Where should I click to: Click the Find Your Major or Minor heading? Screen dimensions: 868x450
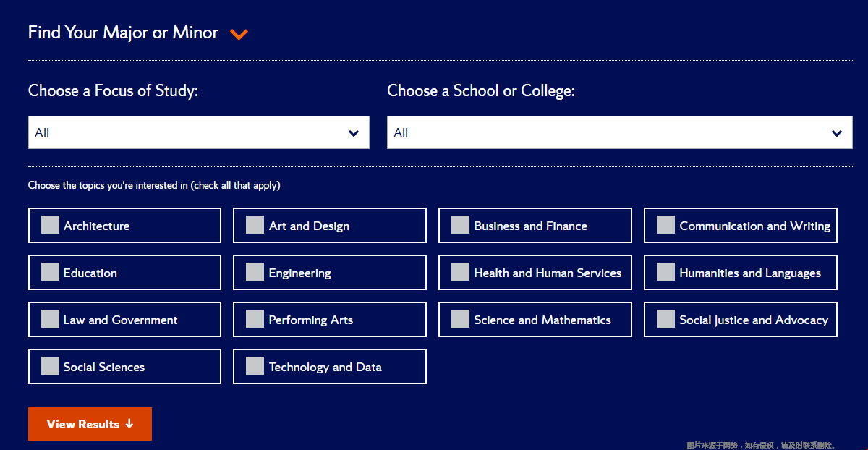(x=123, y=33)
